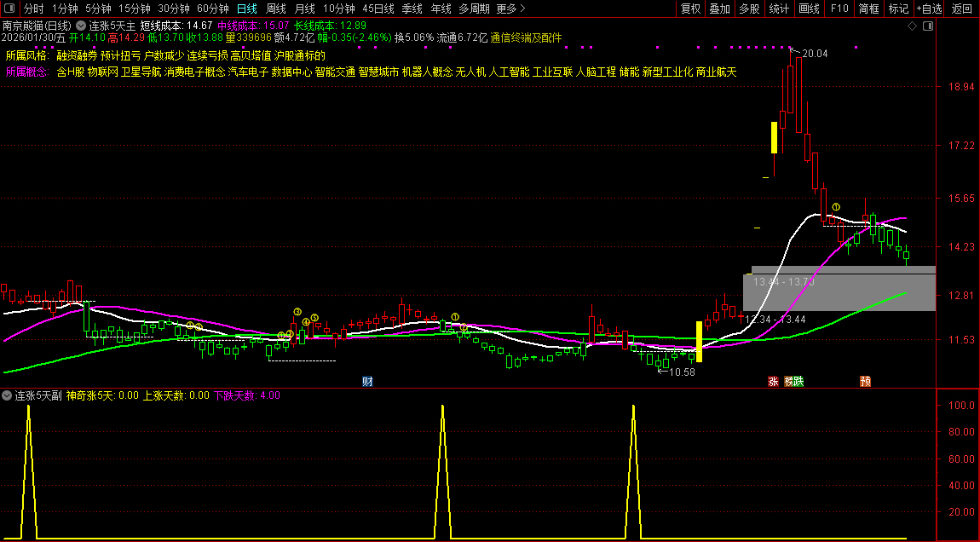Image resolution: width=980 pixels, height=542 pixels.
Task: Click the yellow highlighted candle near 10.58 low
Action: pyautogui.click(x=700, y=336)
